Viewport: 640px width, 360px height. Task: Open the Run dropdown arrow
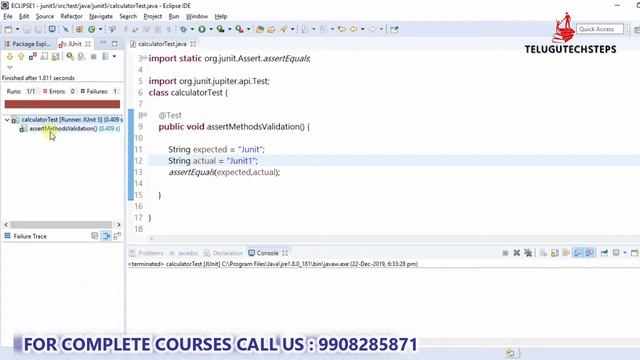tap(211, 29)
